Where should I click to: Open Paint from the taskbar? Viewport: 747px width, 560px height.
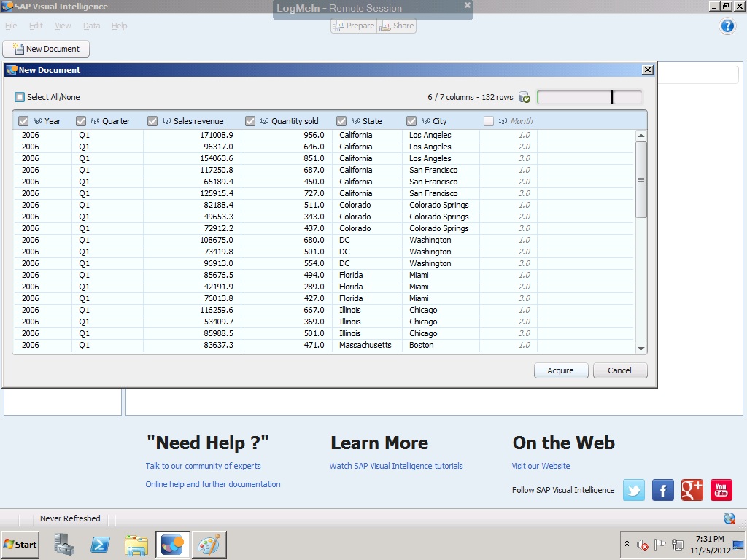[x=209, y=544]
